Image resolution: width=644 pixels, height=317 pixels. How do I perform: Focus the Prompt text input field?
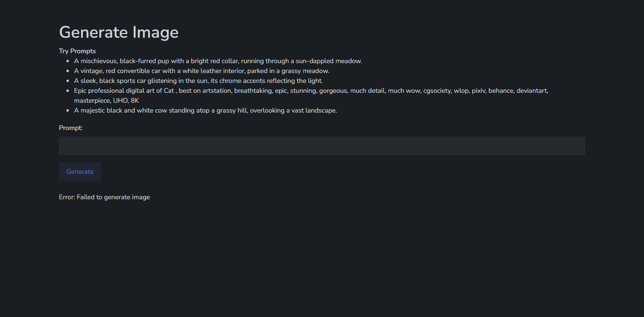[322, 146]
